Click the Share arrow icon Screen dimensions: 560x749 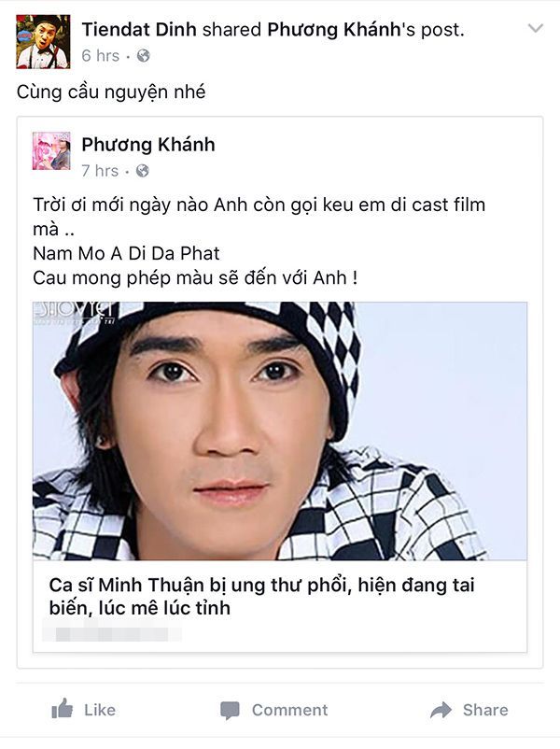(441, 710)
